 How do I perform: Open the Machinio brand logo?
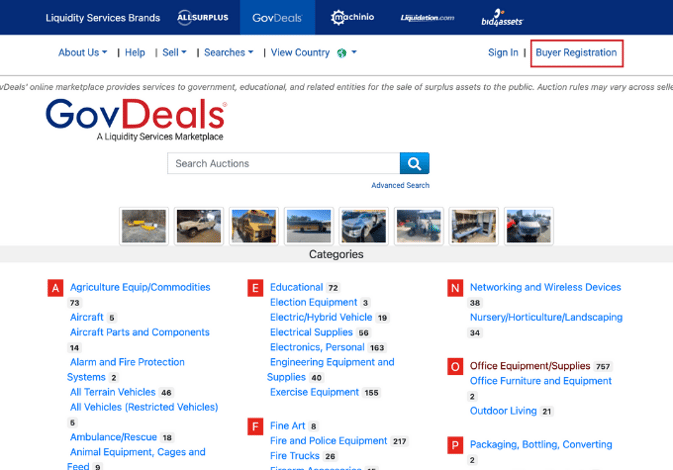[x=352, y=18]
